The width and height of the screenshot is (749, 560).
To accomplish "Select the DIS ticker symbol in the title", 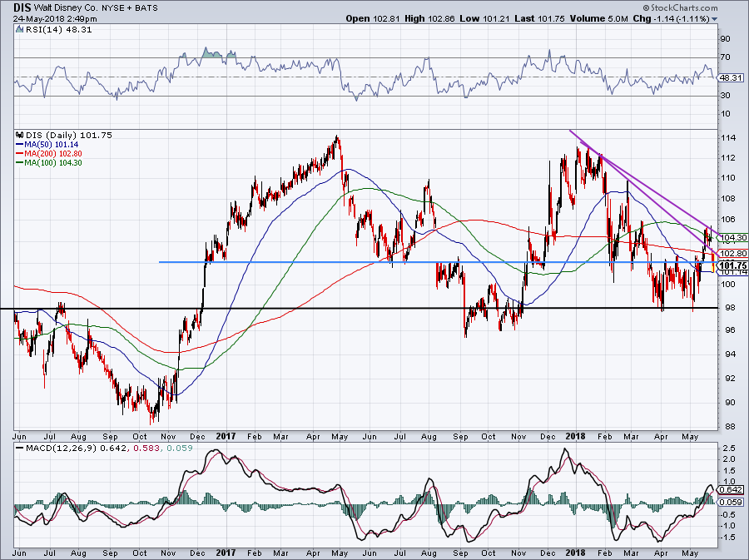I will [x=21, y=7].
